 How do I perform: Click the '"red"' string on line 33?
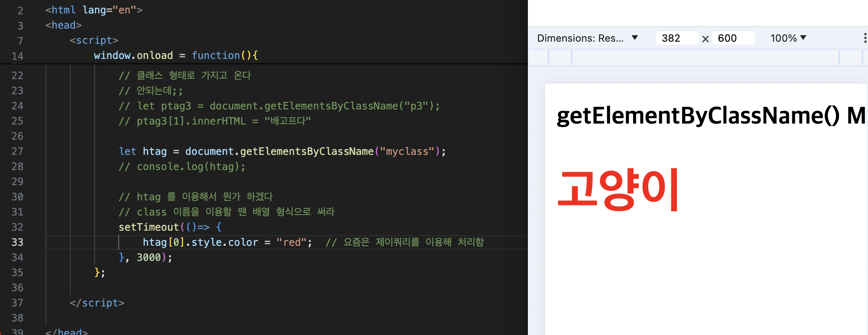(x=292, y=242)
